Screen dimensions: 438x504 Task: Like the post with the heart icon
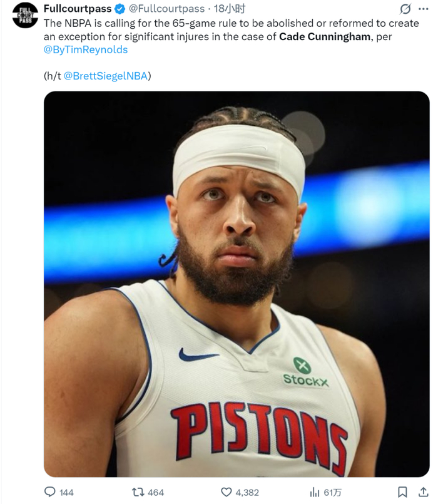[x=227, y=492]
